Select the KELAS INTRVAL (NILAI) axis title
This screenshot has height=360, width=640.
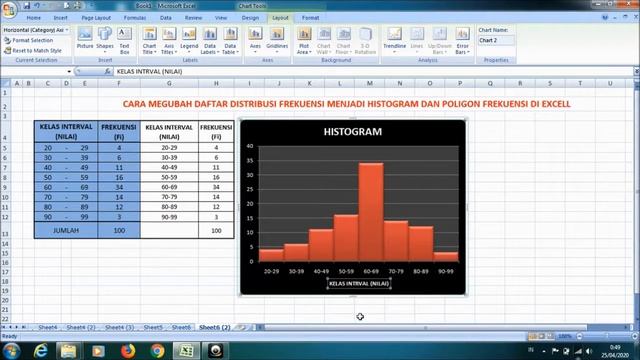(359, 283)
